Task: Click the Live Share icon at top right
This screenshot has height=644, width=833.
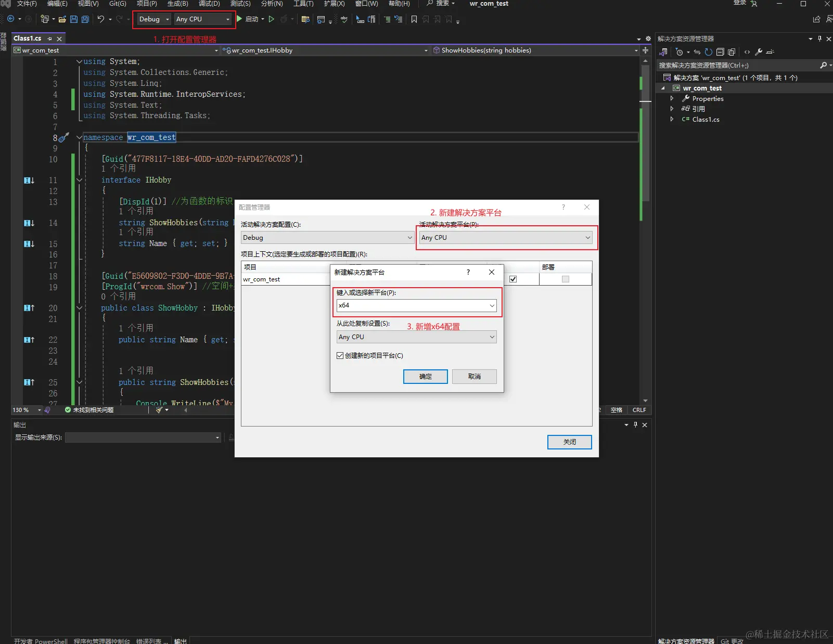Action: pos(816,19)
